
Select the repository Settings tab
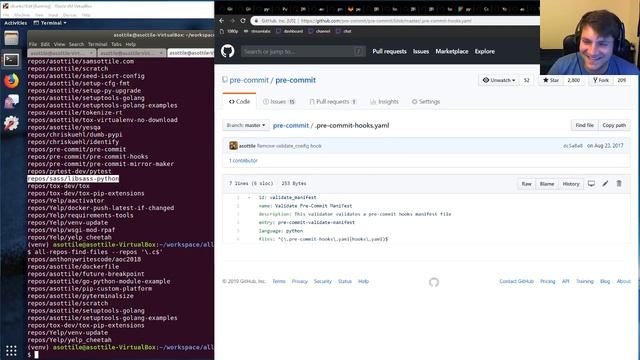point(426,102)
